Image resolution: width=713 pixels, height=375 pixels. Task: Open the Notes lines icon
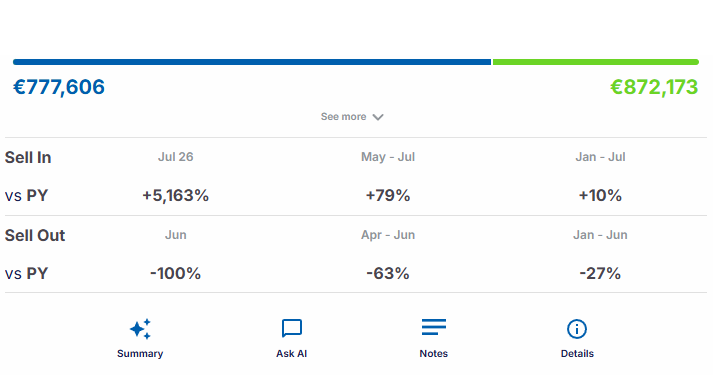click(x=434, y=327)
